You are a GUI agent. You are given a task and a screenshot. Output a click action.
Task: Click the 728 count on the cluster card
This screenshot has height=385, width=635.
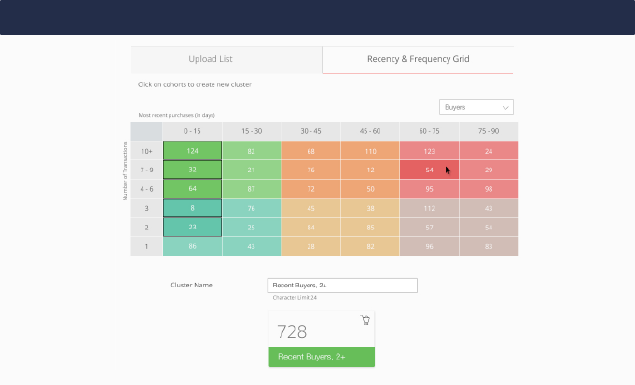[x=292, y=332]
